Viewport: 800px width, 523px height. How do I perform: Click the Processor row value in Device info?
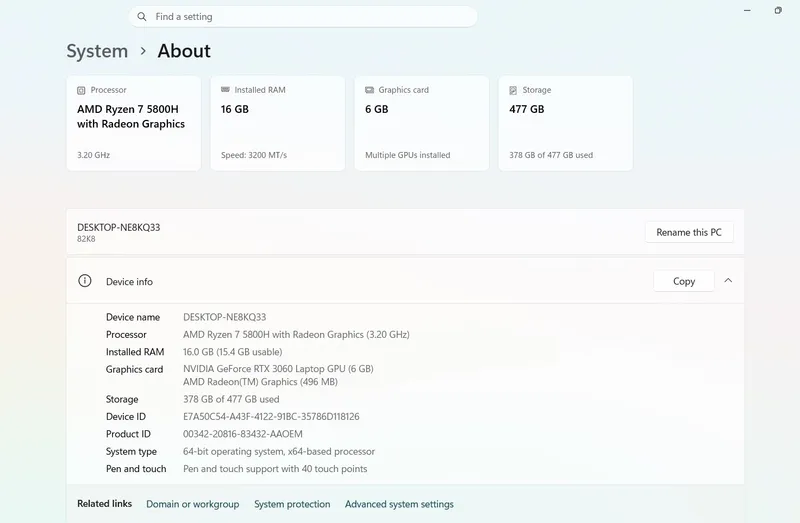[x=296, y=335]
